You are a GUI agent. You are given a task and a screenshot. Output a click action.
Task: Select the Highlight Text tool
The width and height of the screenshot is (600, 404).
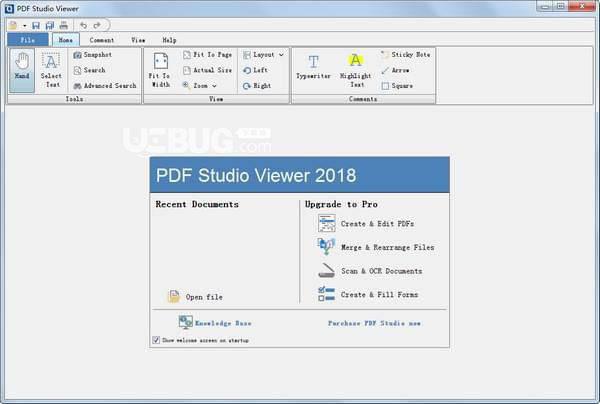(x=355, y=70)
